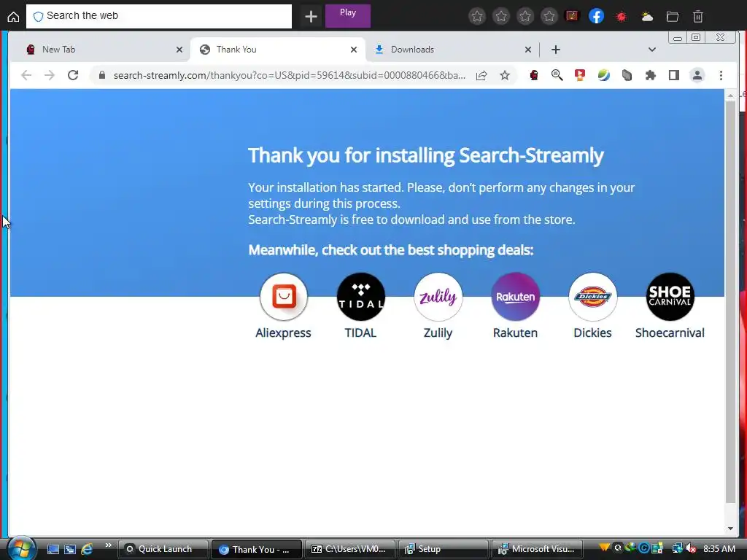Bookmark this page with star icon

(x=505, y=75)
